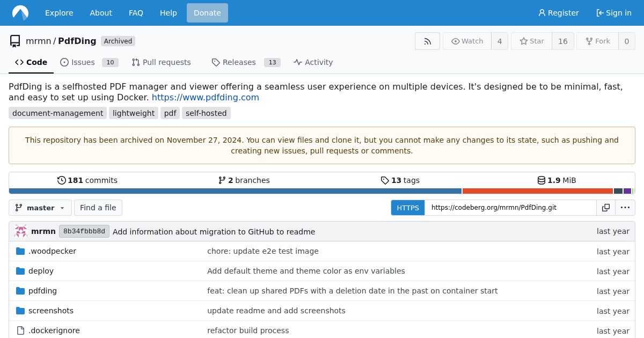
Task: Select the HTTPS clone protocol button
Action: (x=408, y=208)
